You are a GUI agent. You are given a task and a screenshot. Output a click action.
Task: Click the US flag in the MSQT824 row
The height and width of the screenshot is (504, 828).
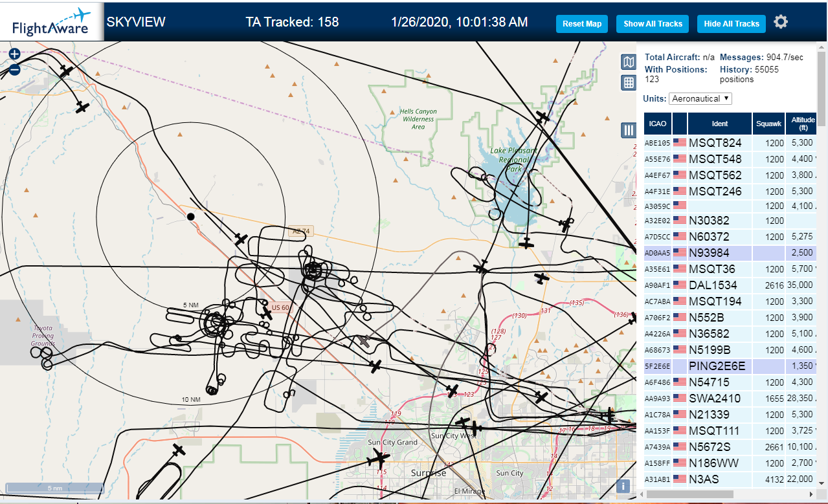pos(679,143)
